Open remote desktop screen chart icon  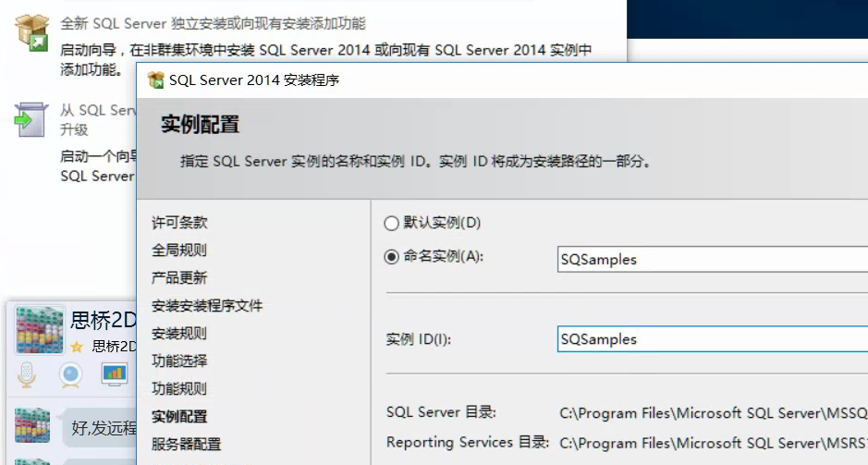coord(114,373)
